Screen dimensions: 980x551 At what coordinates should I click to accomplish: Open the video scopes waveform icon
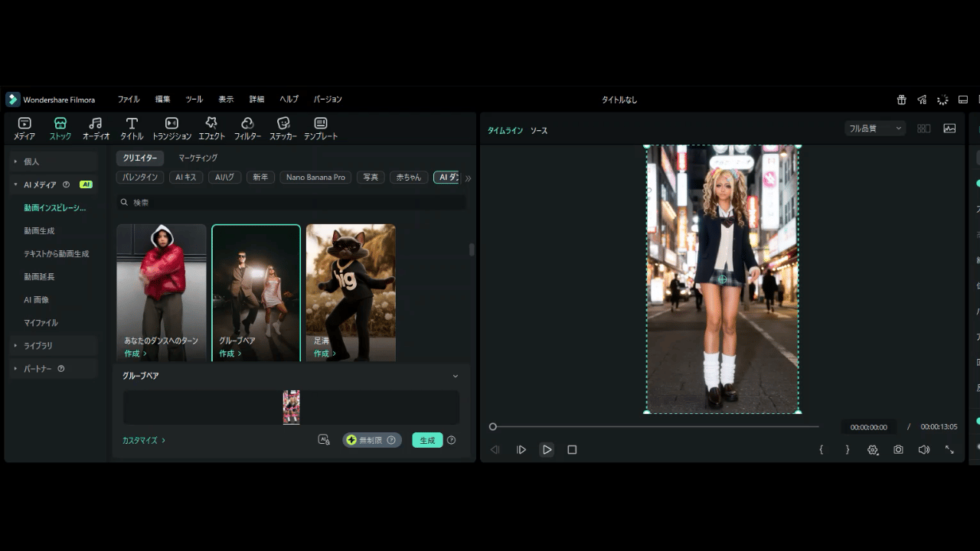point(949,129)
